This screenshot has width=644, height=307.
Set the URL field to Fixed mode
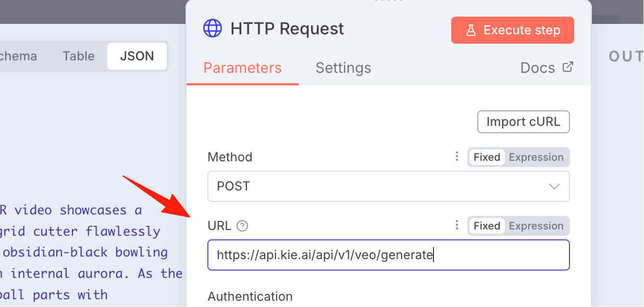click(x=487, y=226)
